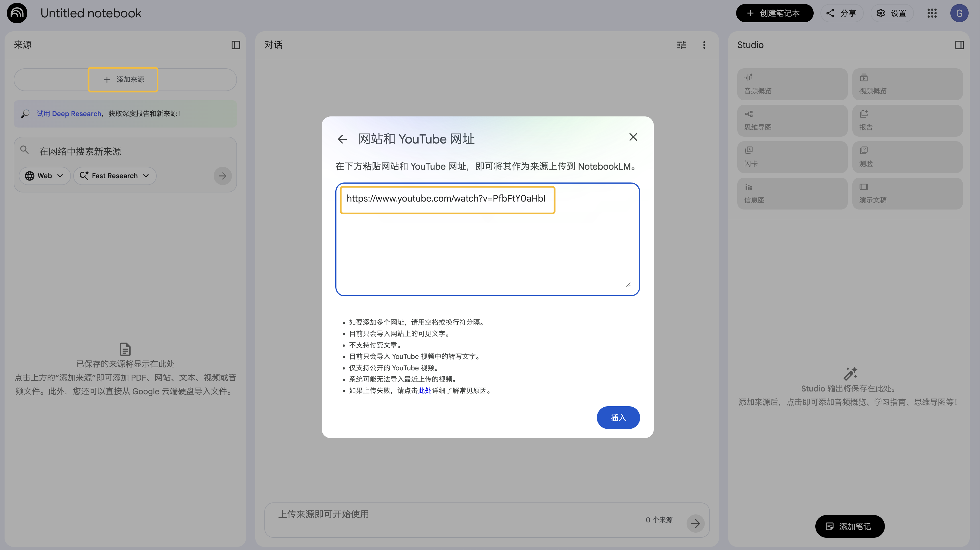Generate a 报告 in Studio panel
This screenshot has height=550, width=980.
(x=908, y=120)
